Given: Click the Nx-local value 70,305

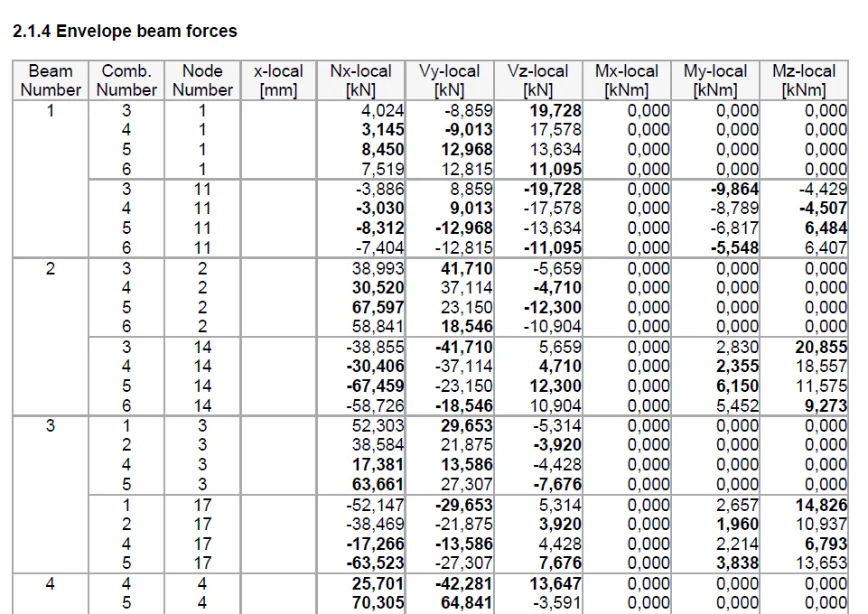Looking at the screenshot, I should point(378,602).
